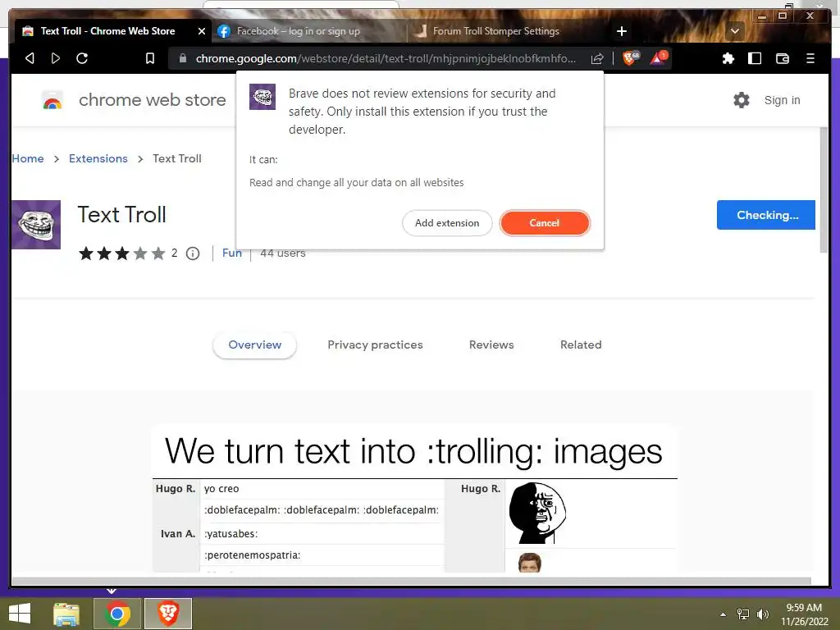Image resolution: width=840 pixels, height=630 pixels.
Task: Click the star rating of Text Troll
Action: click(x=122, y=253)
